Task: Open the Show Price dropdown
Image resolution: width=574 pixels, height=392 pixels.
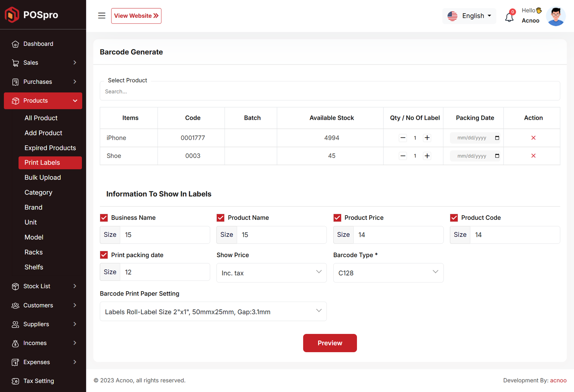Action: [x=271, y=273]
